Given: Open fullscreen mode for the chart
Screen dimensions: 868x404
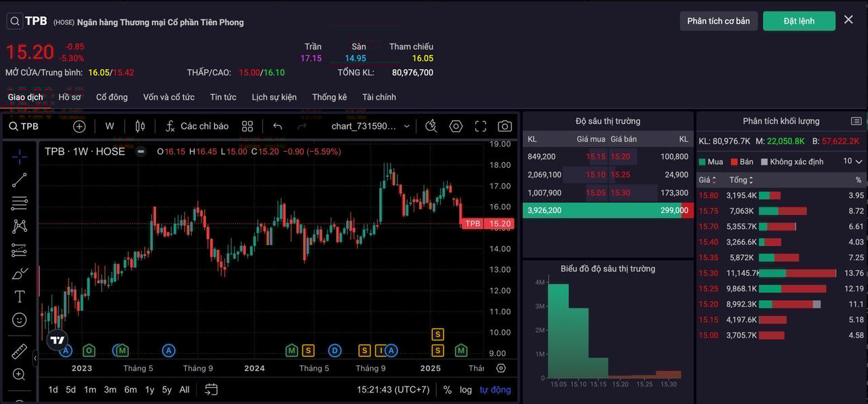Looking at the screenshot, I should 480,126.
